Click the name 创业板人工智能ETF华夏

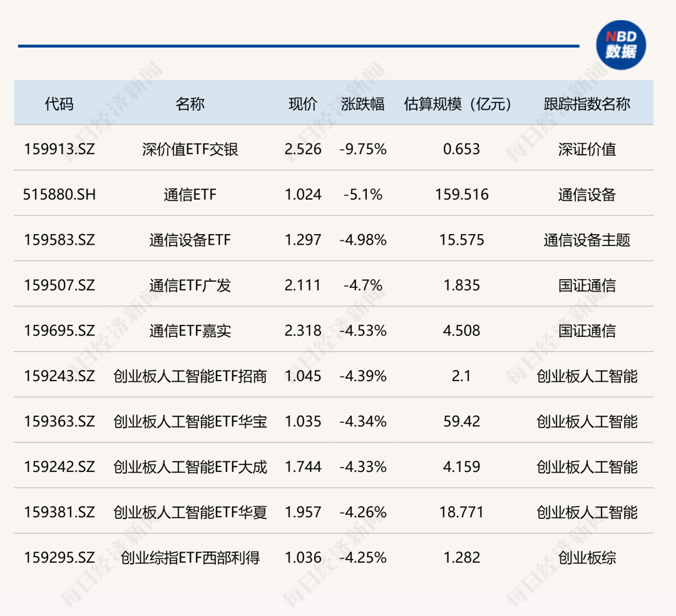pyautogui.click(x=190, y=512)
